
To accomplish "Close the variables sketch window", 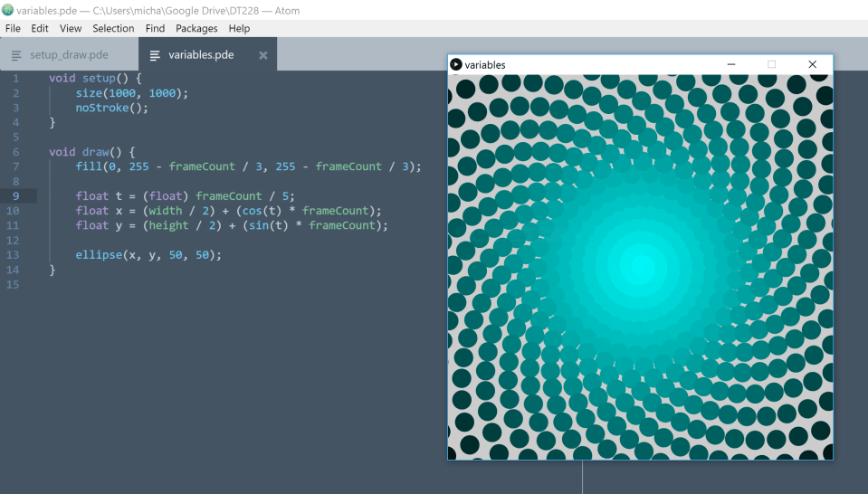I will [812, 64].
